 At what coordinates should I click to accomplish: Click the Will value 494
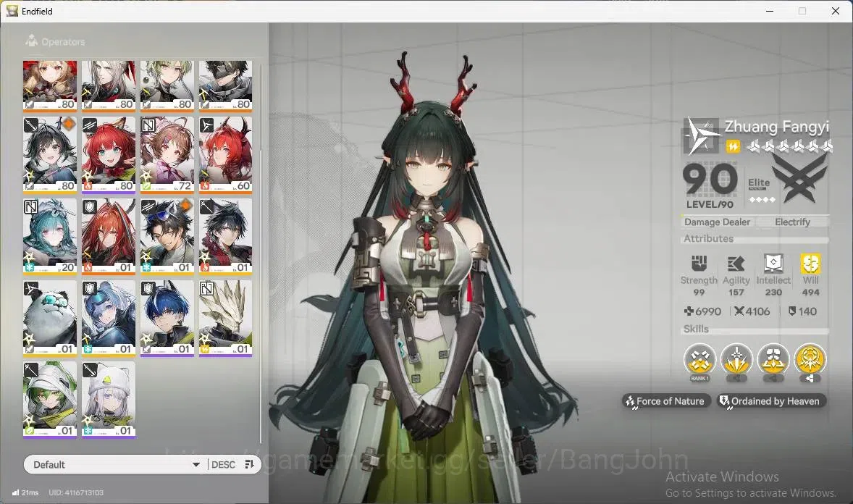tap(810, 293)
